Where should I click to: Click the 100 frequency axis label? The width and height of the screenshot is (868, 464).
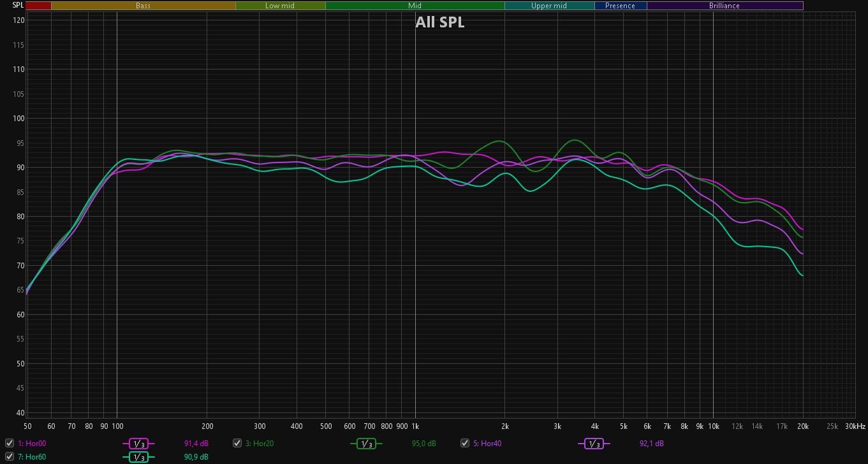(x=117, y=426)
